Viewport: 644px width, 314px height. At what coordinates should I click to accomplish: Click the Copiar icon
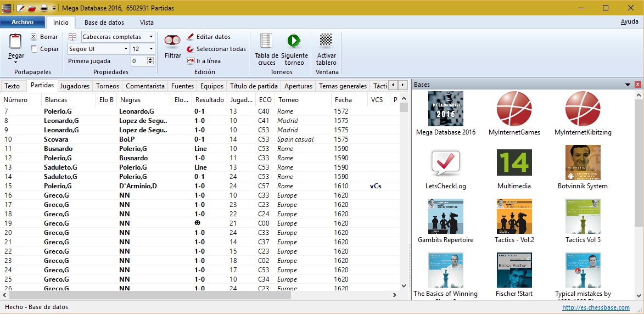point(34,49)
